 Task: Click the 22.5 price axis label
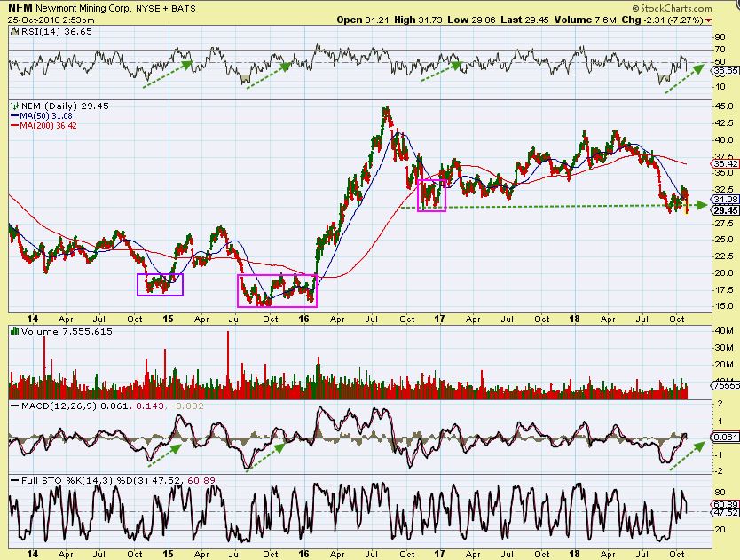tap(724, 256)
